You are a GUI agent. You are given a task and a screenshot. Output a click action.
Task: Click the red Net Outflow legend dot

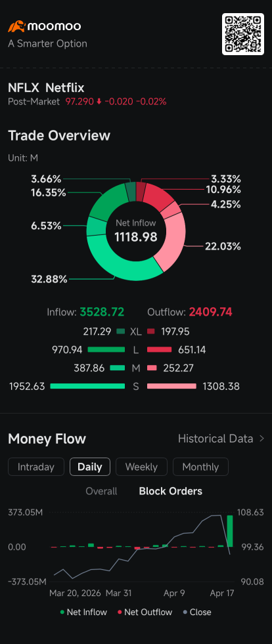tap(120, 612)
